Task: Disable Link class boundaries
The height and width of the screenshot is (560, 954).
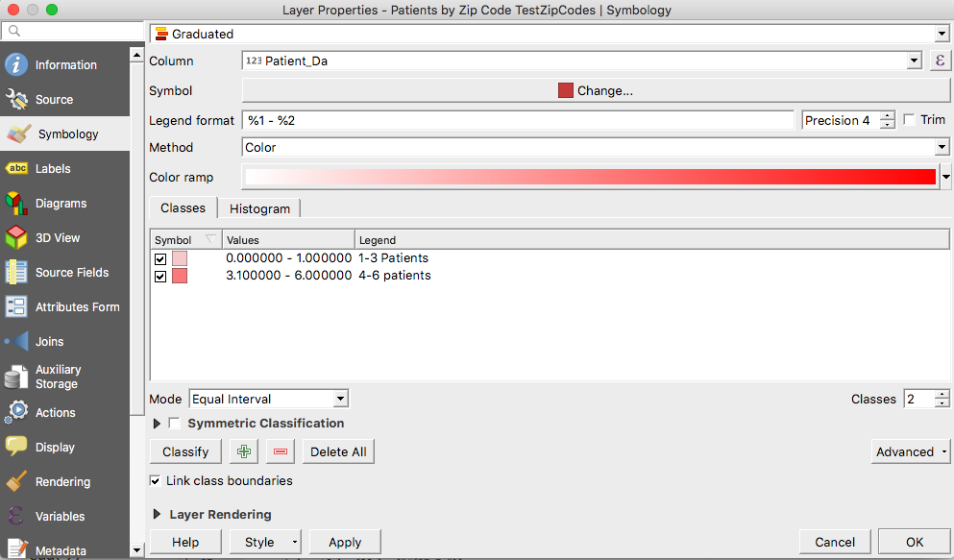Action: 156,480
